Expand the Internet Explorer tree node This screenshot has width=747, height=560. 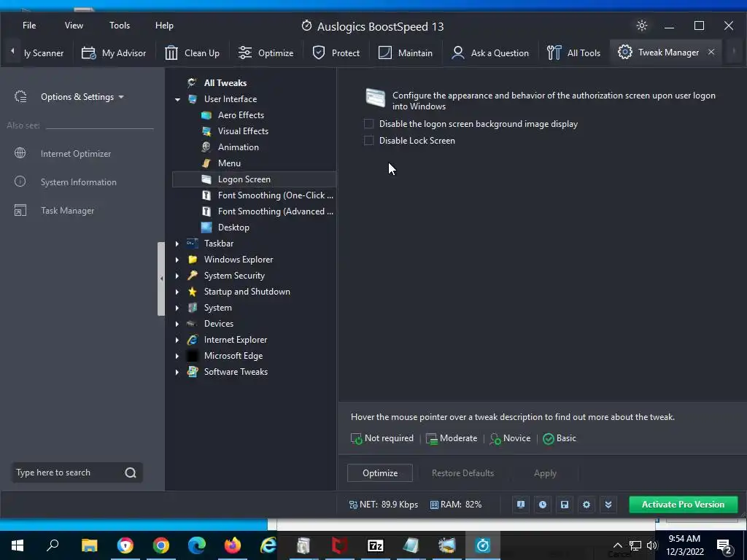[177, 340]
